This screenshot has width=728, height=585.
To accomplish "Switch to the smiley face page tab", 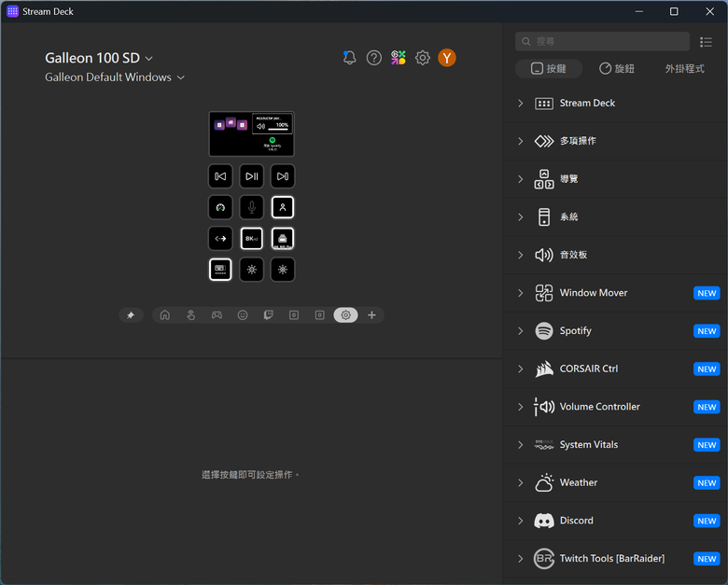I will [x=243, y=315].
